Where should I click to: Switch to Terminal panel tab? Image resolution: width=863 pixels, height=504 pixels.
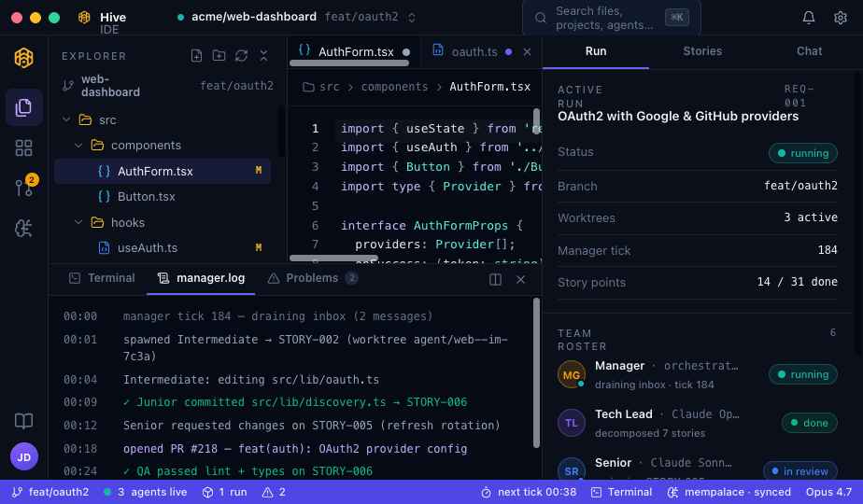(102, 278)
